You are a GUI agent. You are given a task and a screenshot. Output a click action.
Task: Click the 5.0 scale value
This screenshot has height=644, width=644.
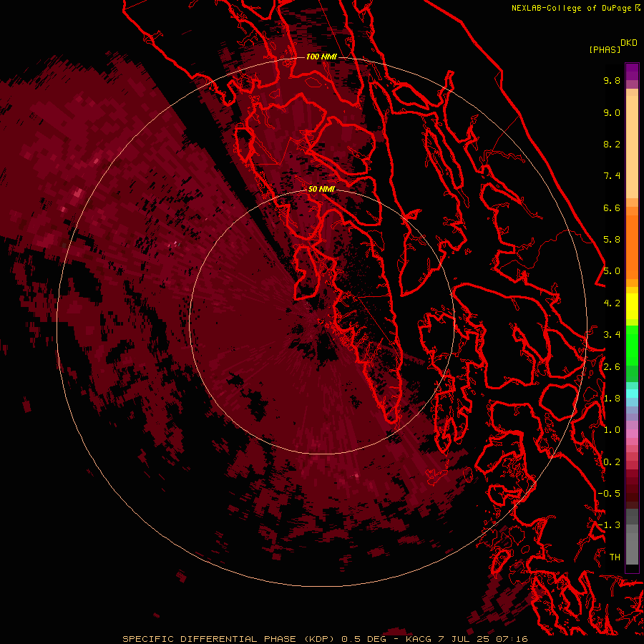[x=612, y=271]
